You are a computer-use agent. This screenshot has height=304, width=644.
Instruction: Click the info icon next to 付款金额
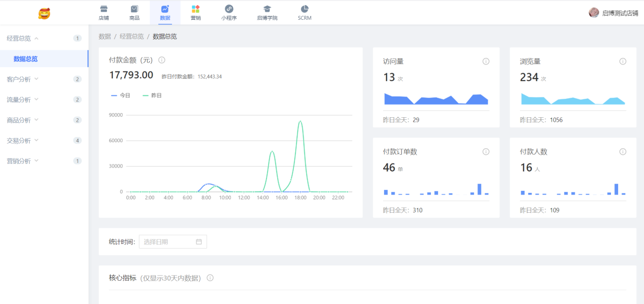point(162,60)
